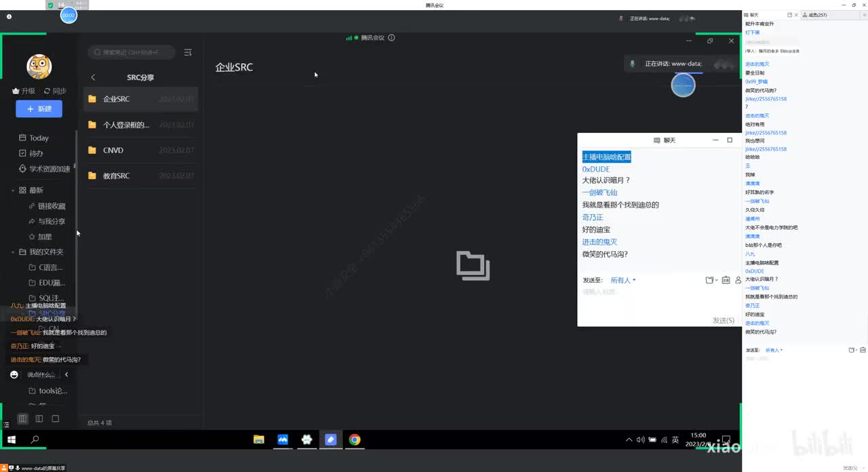
Task: Open the 待办 to-do section
Action: 31,153
